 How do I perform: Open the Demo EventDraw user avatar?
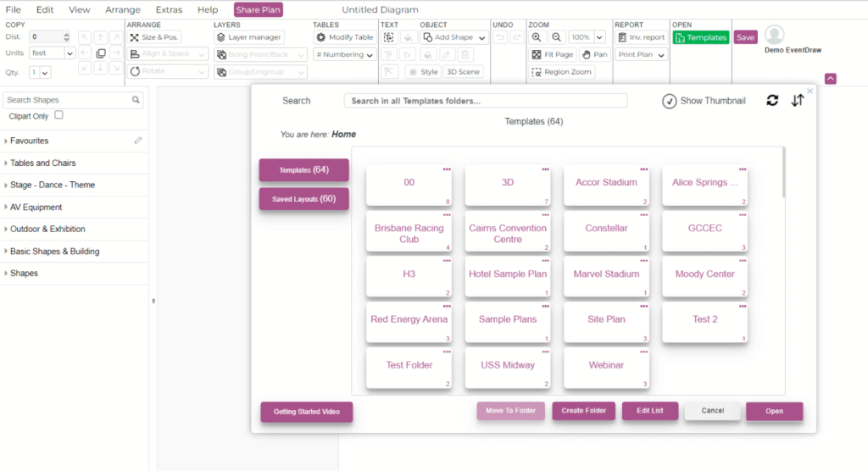pos(775,35)
